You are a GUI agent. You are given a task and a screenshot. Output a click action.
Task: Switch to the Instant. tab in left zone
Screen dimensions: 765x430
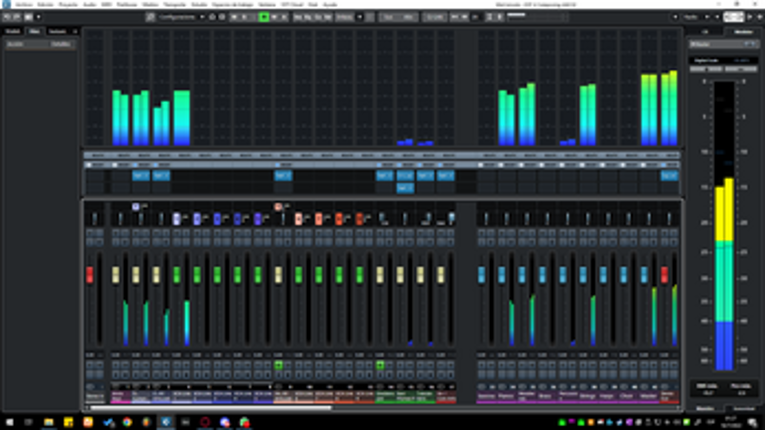[58, 31]
